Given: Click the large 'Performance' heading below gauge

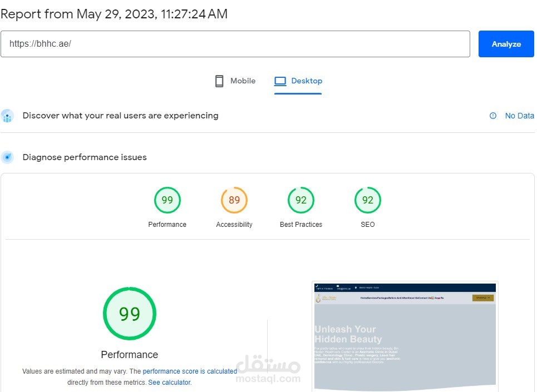Looking at the screenshot, I should tap(130, 355).
